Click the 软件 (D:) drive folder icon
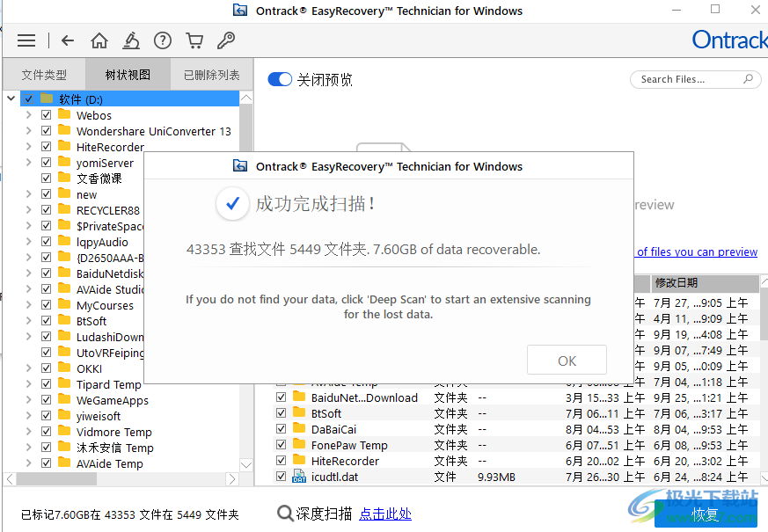768x532 pixels. tap(47, 98)
